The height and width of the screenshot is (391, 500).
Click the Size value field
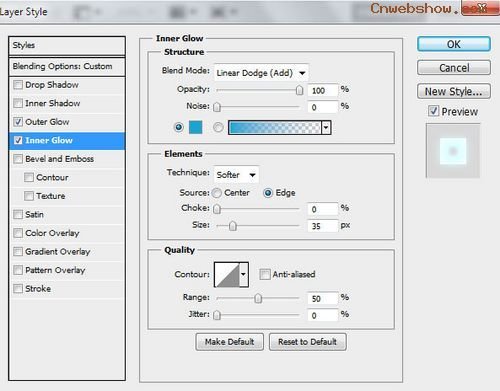tap(323, 226)
